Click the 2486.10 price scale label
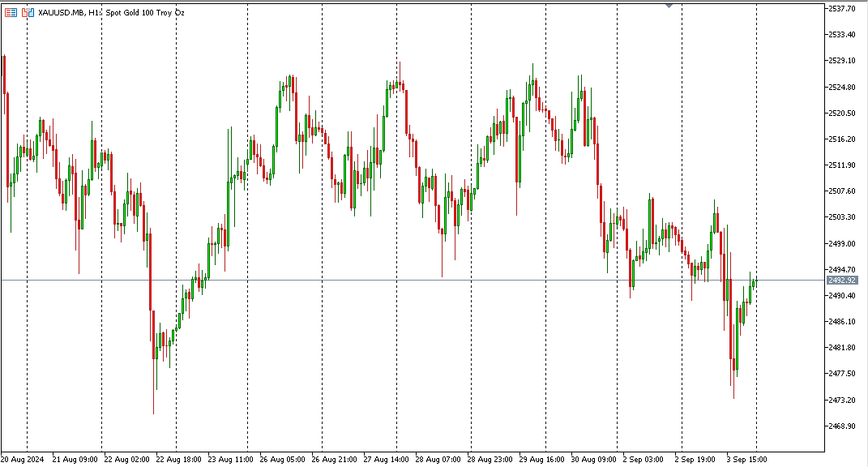 coord(841,321)
